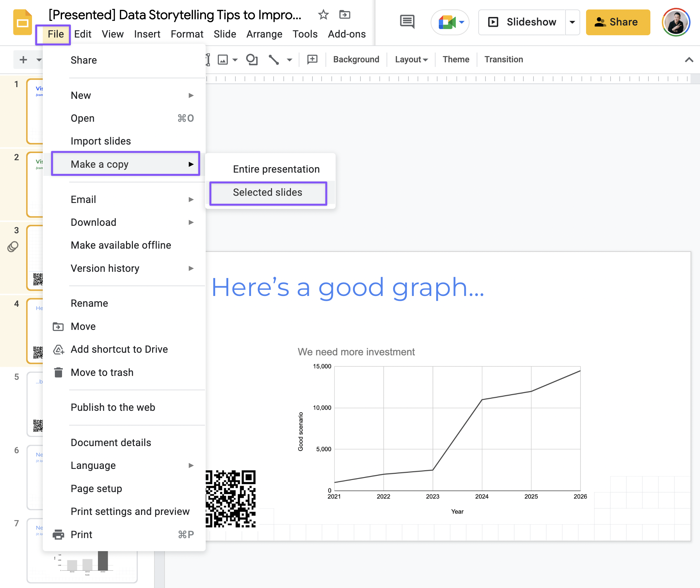Screen dimensions: 700x588
Task: Click the insert image toolbar icon
Action: (x=223, y=60)
